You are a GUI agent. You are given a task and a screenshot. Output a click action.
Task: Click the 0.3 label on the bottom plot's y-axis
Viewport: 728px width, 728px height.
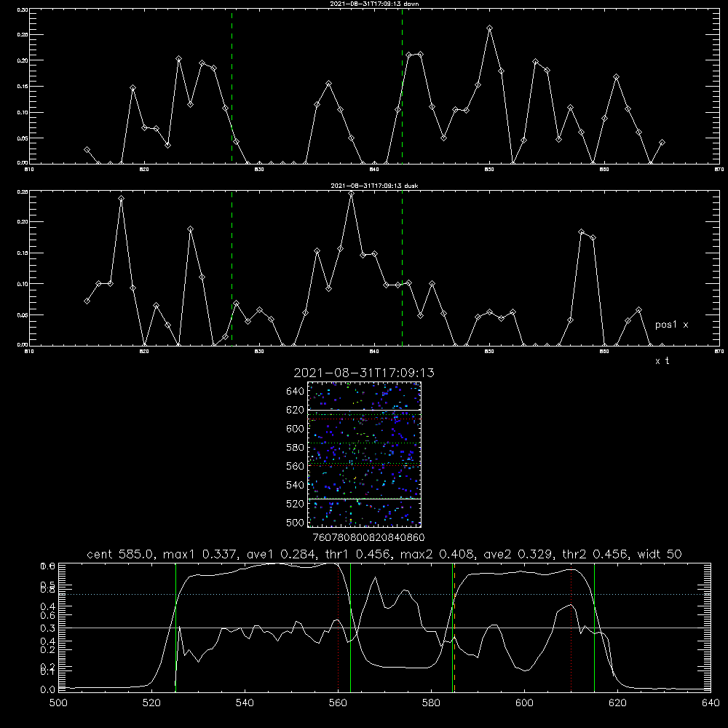(48, 628)
